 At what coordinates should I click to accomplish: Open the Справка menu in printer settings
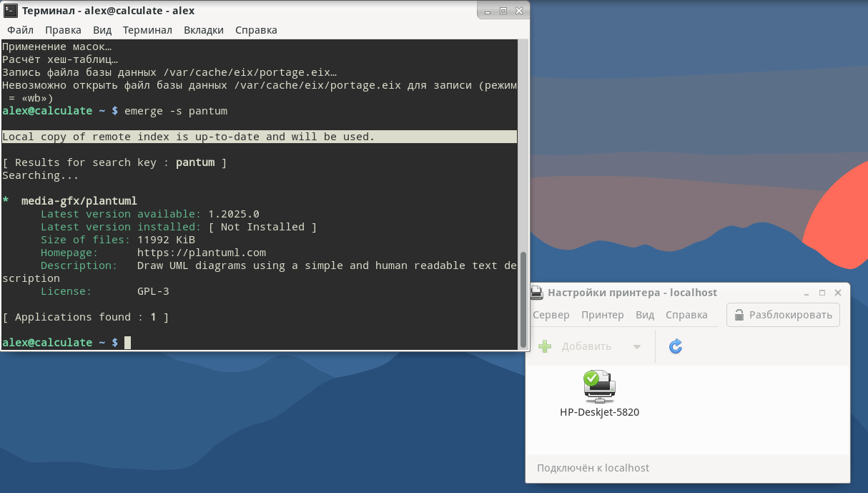(686, 315)
